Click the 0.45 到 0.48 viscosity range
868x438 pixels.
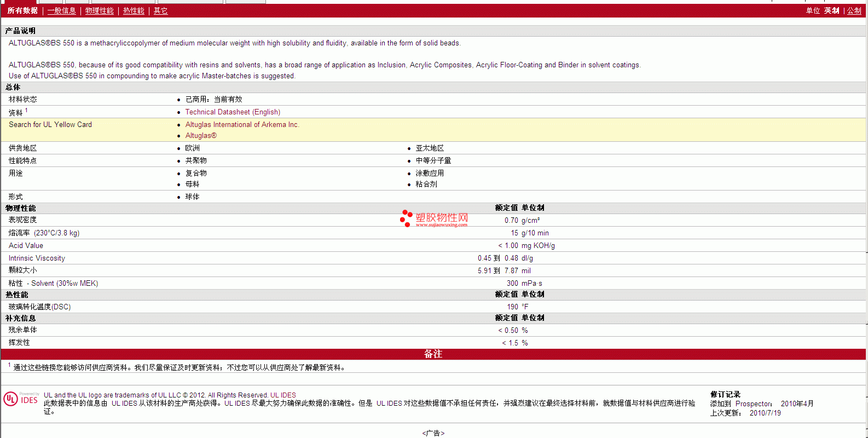(498, 258)
